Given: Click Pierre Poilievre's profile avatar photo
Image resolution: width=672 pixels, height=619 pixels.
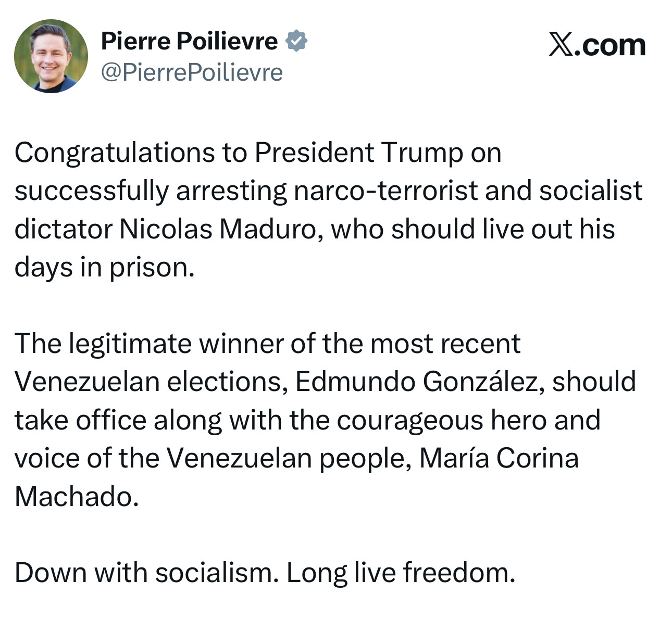Looking at the screenshot, I should pos(51,56).
